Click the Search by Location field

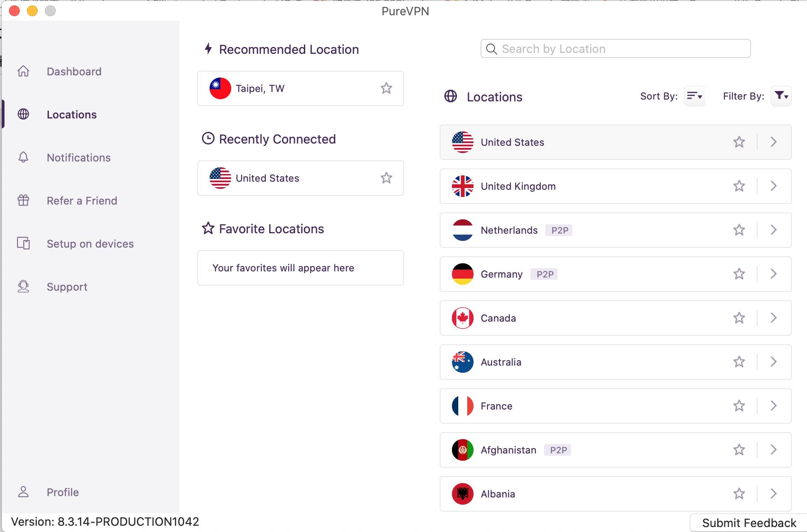tap(616, 48)
